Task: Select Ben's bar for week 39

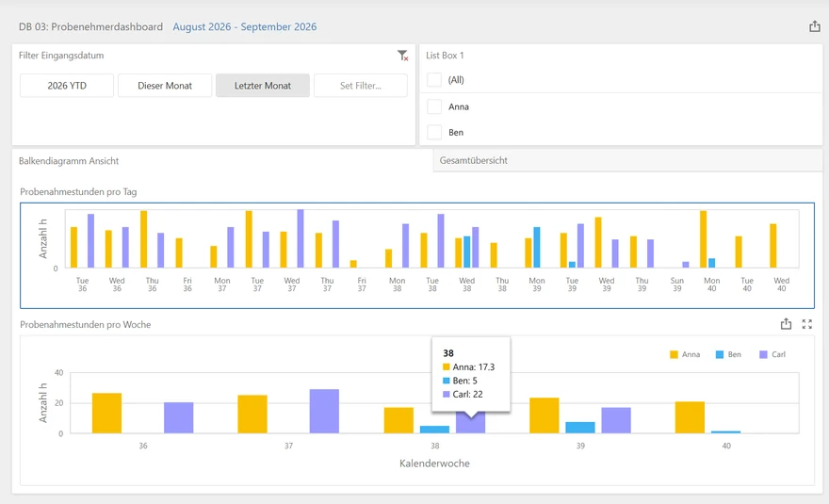Action: 580,428
